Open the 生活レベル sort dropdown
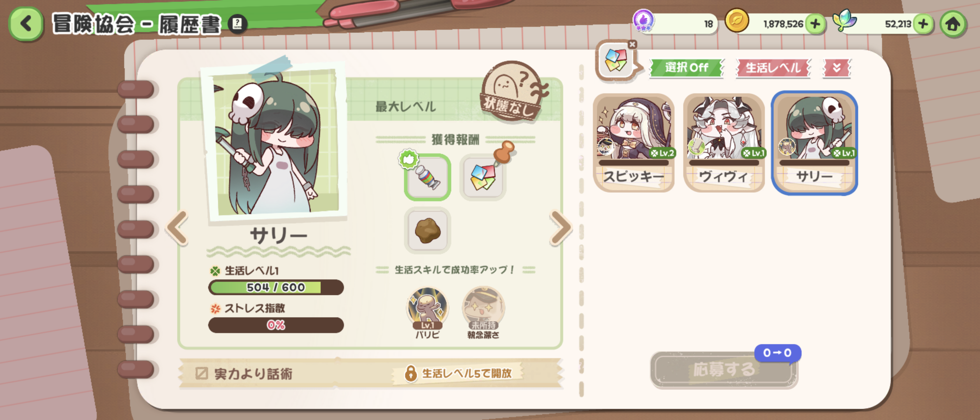 (x=773, y=68)
